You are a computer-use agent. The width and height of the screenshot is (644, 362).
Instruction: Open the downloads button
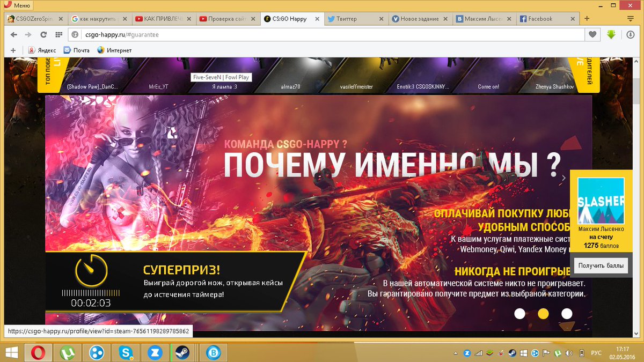(x=631, y=34)
